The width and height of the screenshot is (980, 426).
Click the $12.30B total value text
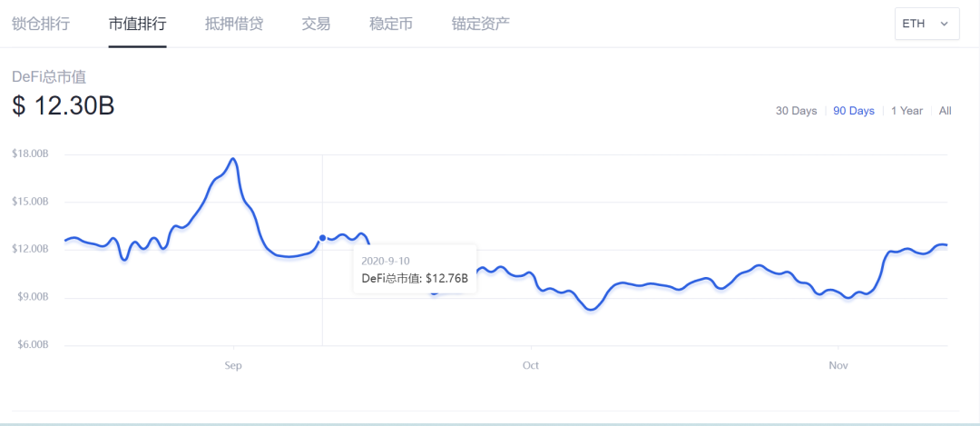tap(64, 105)
